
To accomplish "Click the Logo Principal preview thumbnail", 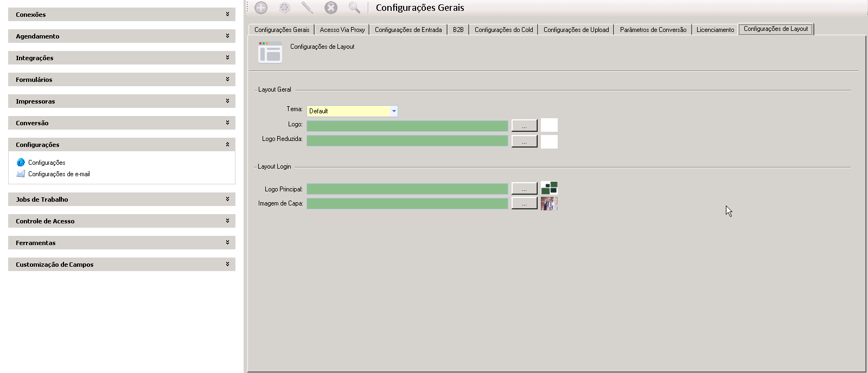I will [x=549, y=188].
